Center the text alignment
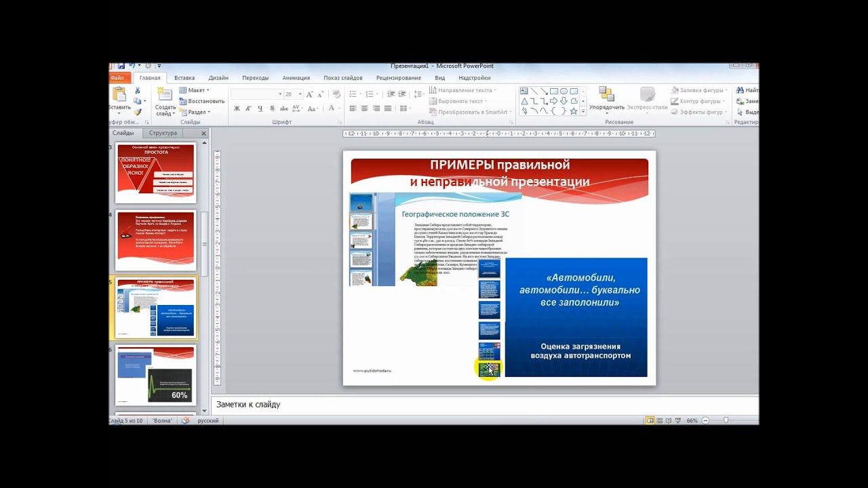Screen dimensions: 868x488 coord(364,108)
